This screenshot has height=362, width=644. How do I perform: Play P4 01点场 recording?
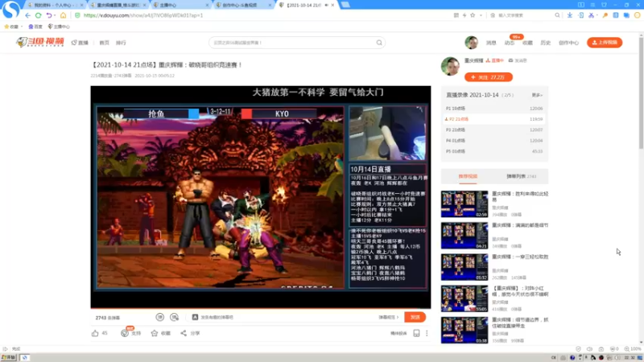(494, 140)
